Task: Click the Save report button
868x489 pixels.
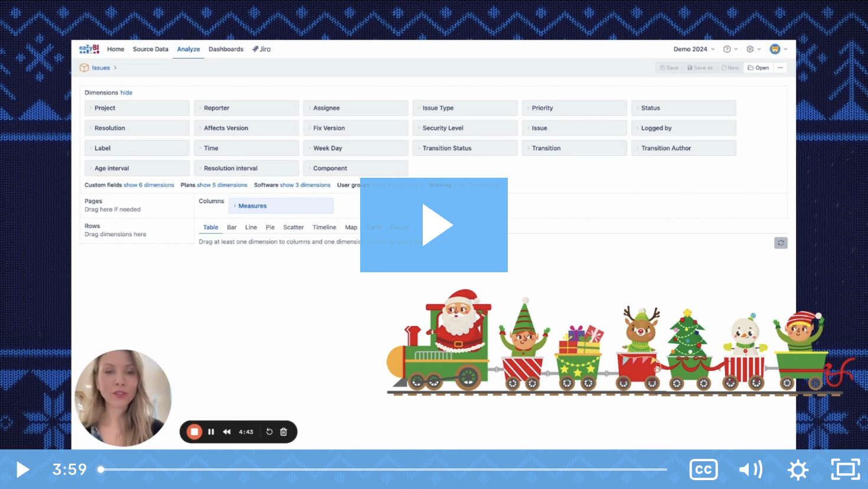Action: [669, 68]
